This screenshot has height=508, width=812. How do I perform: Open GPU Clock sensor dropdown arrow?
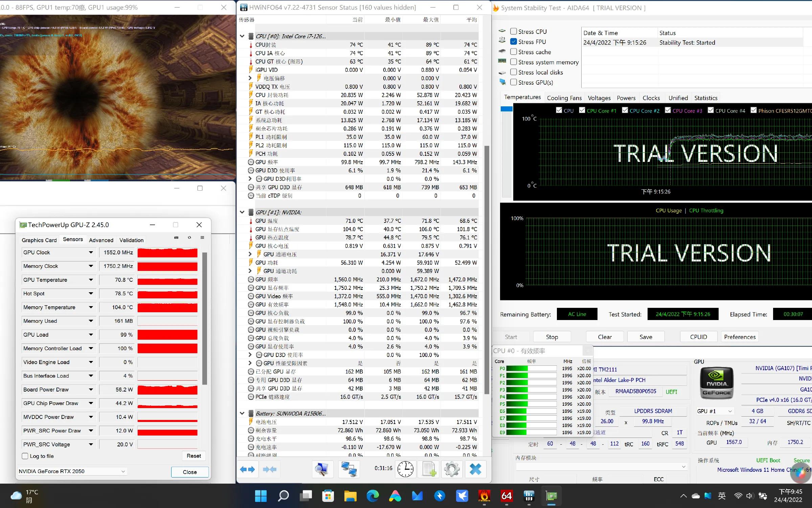tap(91, 252)
